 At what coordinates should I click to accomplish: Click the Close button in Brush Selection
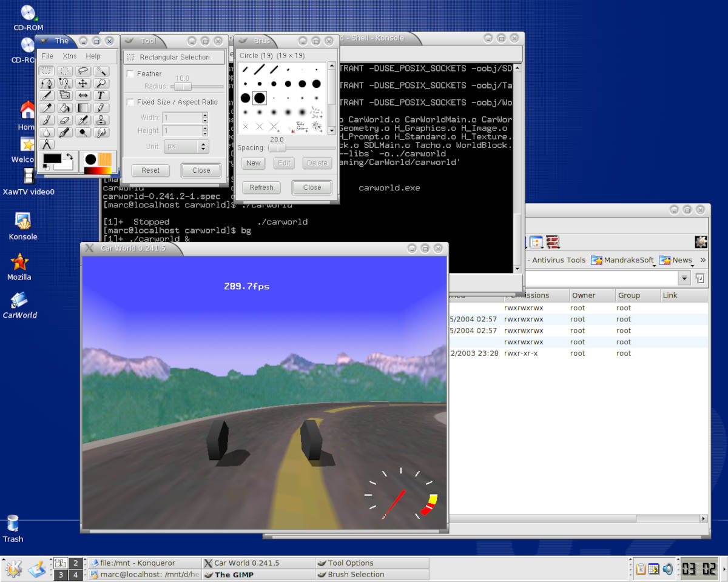312,187
